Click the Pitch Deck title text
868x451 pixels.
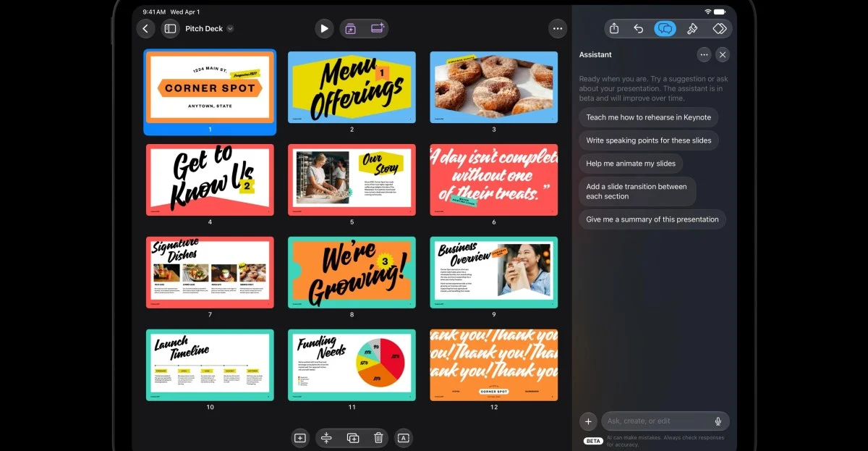(x=204, y=29)
